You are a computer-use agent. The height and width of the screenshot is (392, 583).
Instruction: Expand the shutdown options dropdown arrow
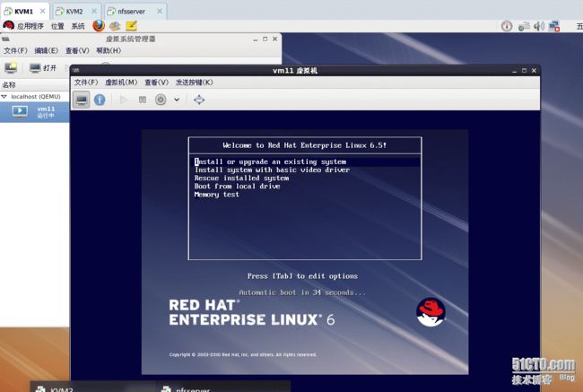pos(177,100)
